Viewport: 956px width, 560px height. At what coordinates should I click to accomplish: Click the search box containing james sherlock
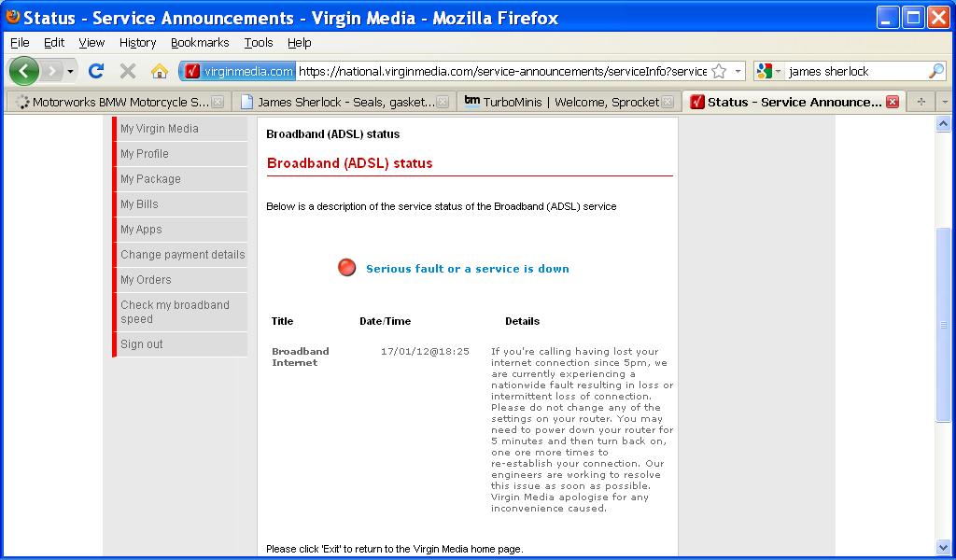854,71
